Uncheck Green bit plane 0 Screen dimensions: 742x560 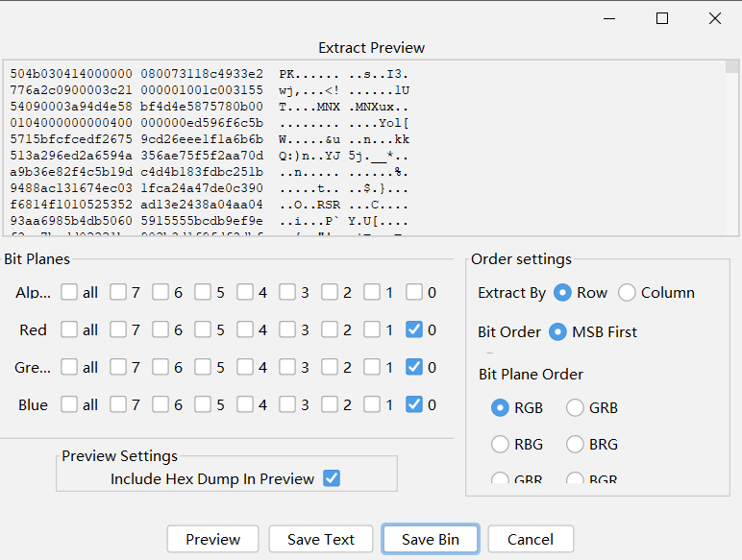pyautogui.click(x=414, y=367)
